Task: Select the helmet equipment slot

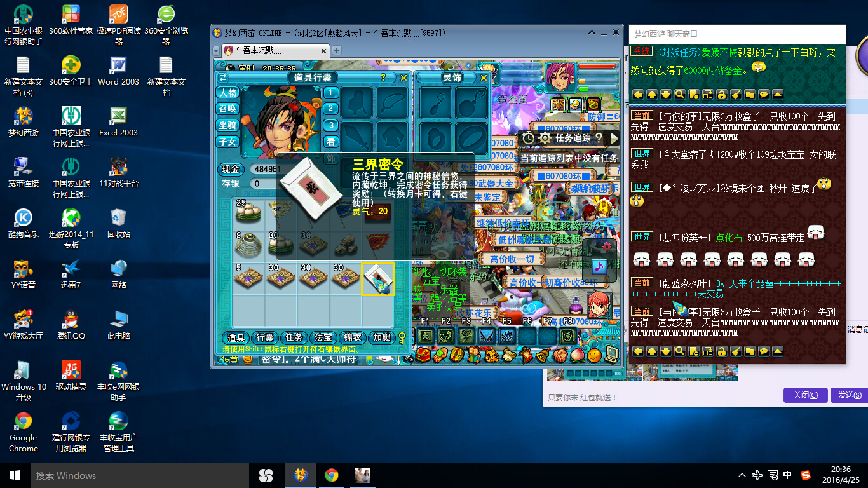Action: [358, 102]
